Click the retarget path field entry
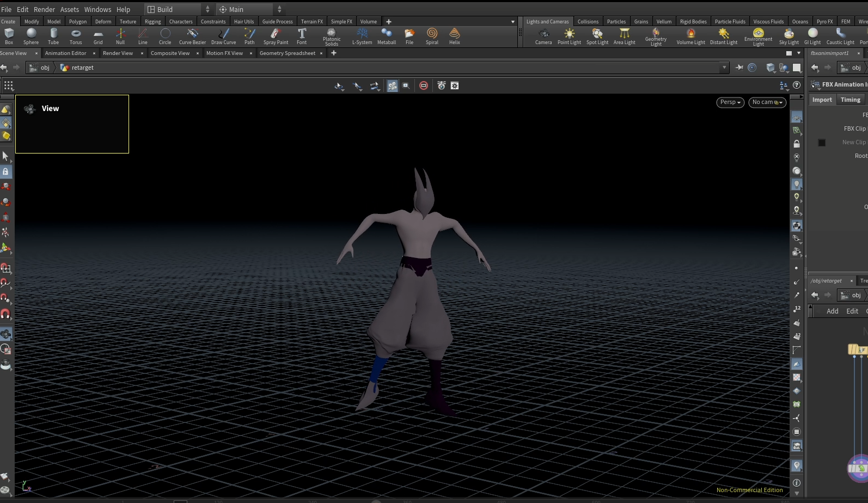The width and height of the screenshot is (868, 503). coord(82,68)
